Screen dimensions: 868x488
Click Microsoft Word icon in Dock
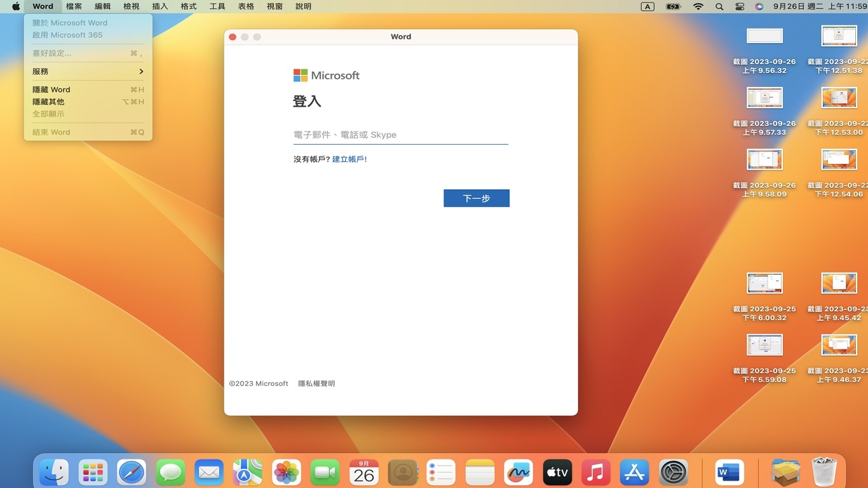coord(729,473)
